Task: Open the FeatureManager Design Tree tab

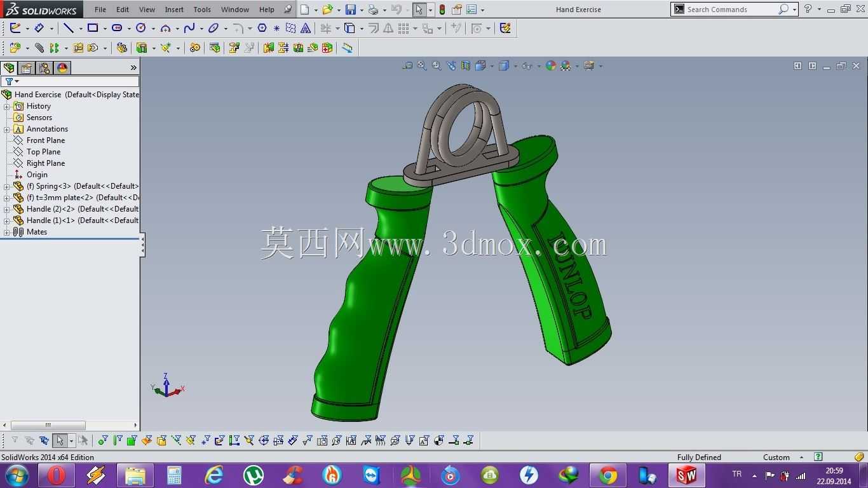Action: click(9, 68)
